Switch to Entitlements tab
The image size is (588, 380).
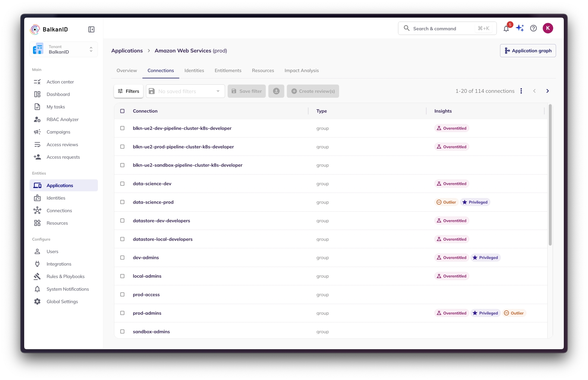tap(228, 70)
